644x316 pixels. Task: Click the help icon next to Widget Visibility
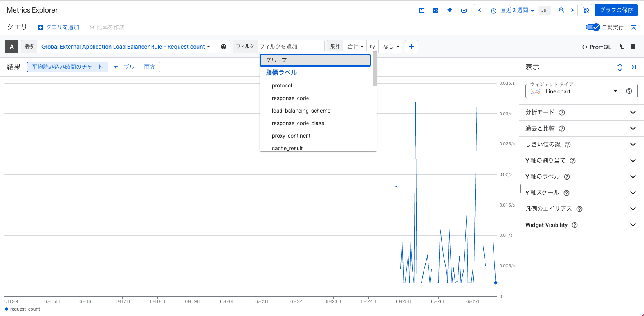(x=575, y=225)
